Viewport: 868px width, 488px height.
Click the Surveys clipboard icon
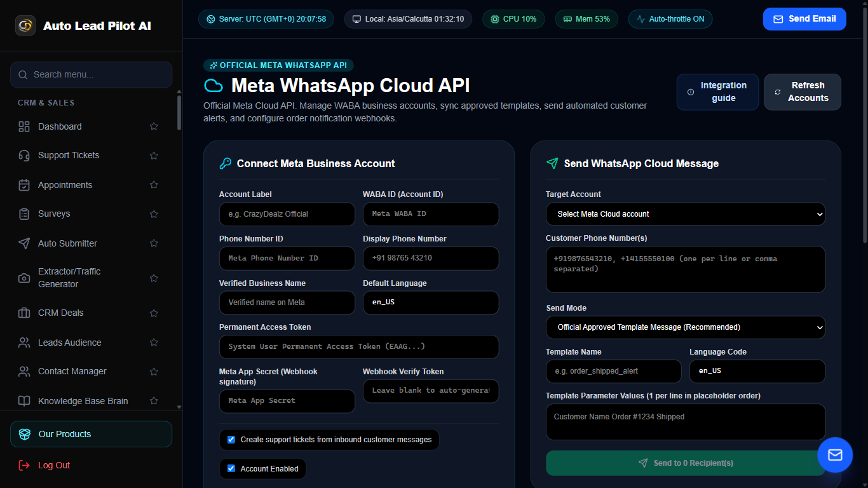coord(24,213)
